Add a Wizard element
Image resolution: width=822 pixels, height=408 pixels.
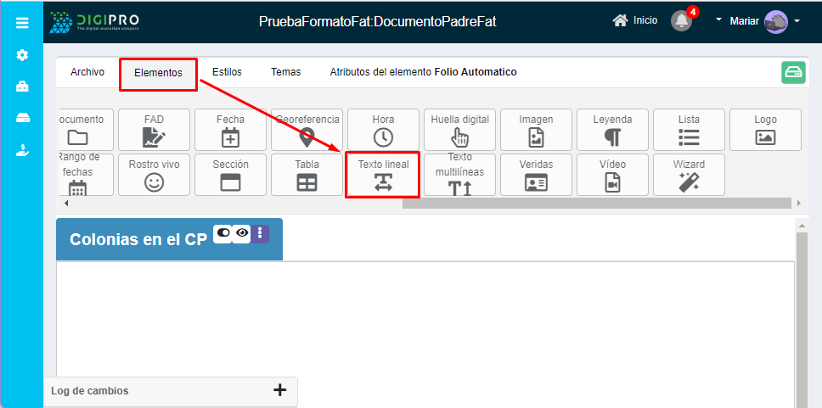pyautogui.click(x=688, y=174)
